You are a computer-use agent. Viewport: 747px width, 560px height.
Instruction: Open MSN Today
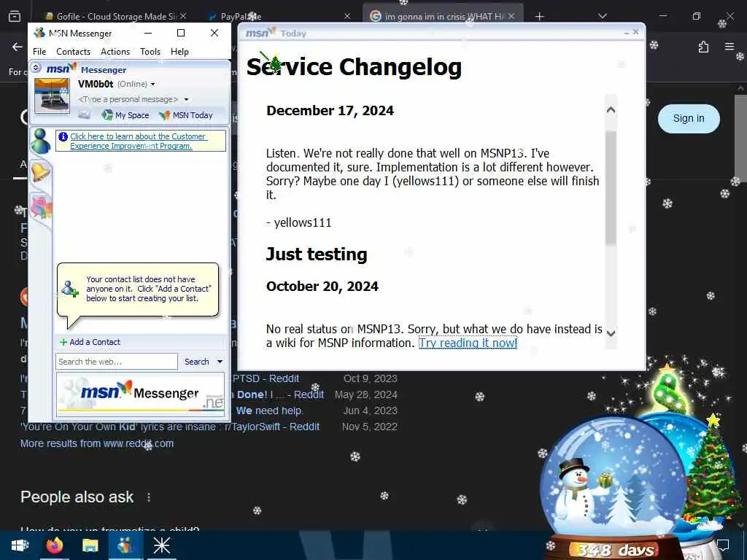(186, 115)
